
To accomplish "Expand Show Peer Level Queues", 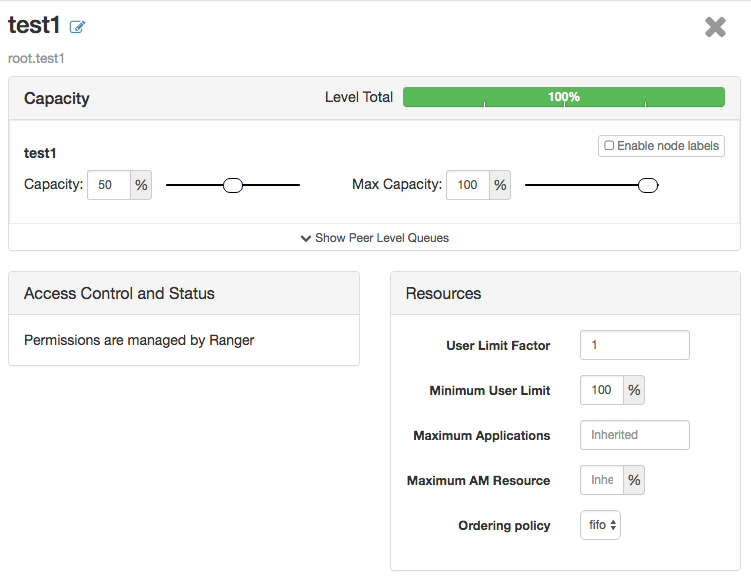I will point(382,238).
